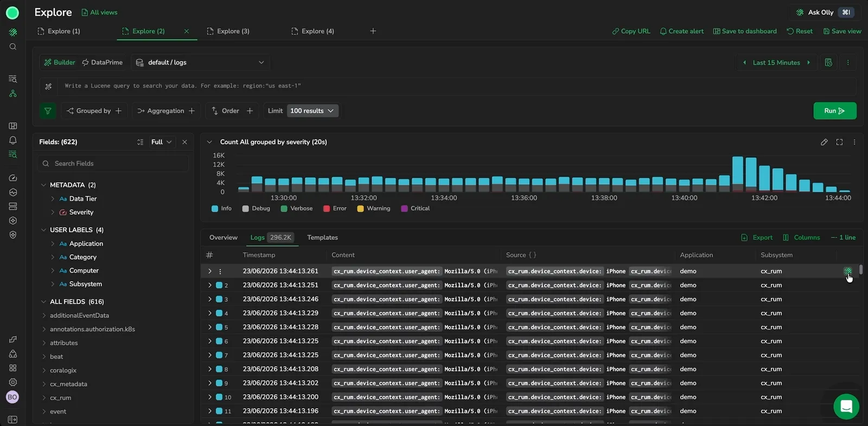This screenshot has width=868, height=426.
Task: Open the server stack icon in left sidebar
Action: 13,206
